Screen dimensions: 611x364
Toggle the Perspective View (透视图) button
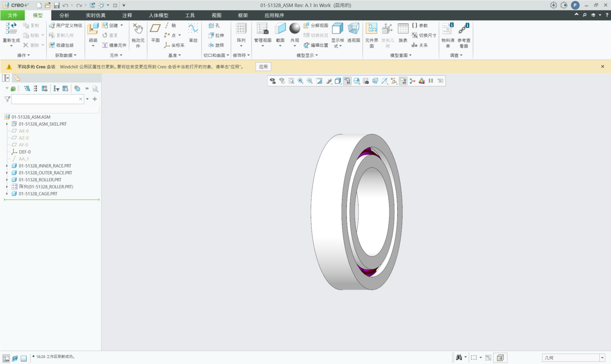(354, 29)
